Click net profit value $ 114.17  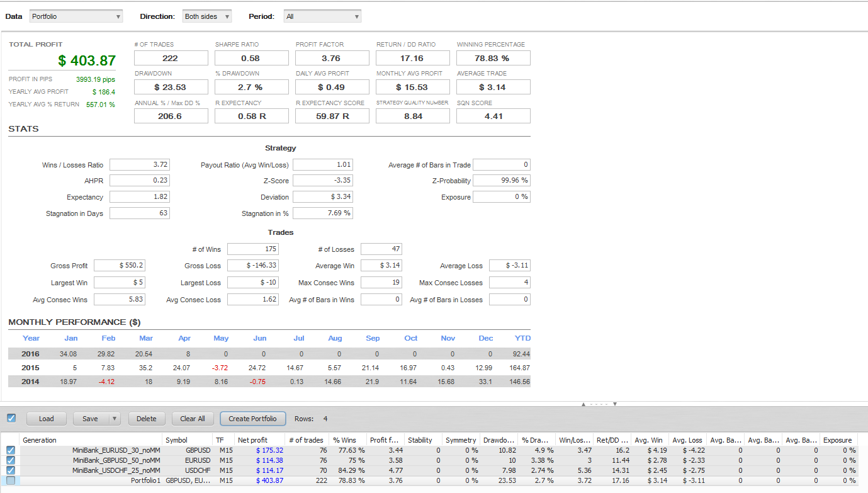[x=269, y=470]
